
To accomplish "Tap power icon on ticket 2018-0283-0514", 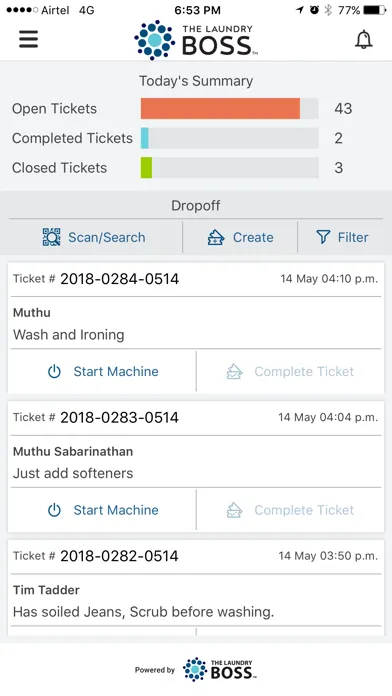I will point(54,510).
